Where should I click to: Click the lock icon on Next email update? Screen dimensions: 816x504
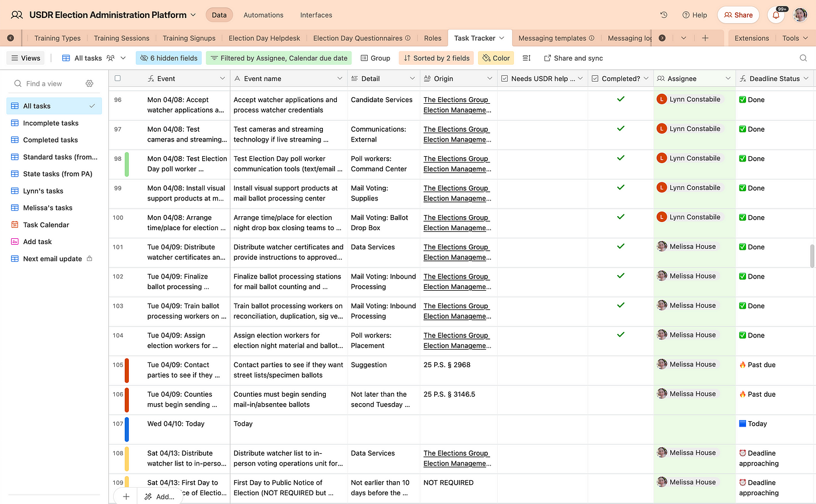click(x=89, y=259)
